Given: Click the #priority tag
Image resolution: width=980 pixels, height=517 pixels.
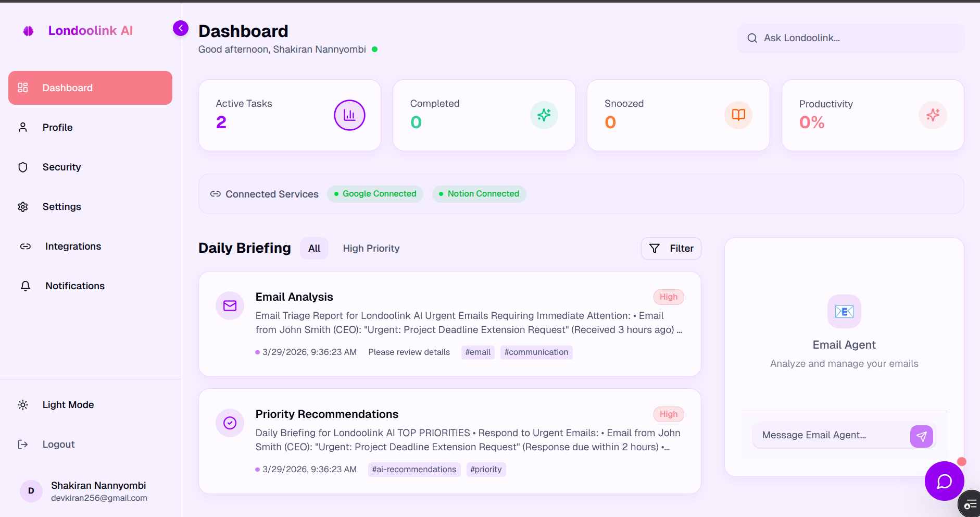Looking at the screenshot, I should (486, 470).
